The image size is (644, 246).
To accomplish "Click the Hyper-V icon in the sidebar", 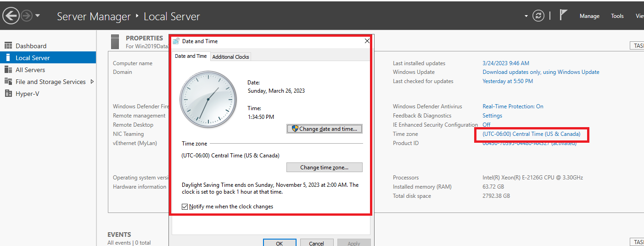I will pos(8,93).
